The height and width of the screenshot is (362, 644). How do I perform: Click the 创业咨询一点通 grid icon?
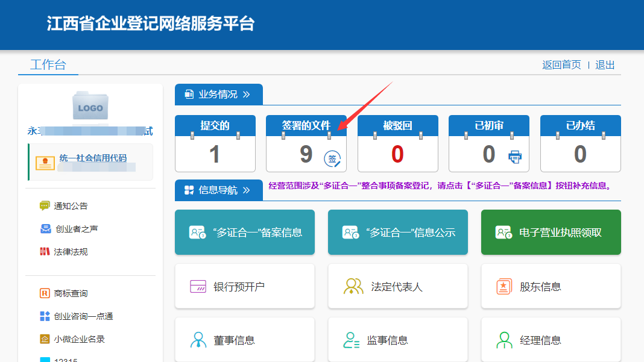coord(45,316)
